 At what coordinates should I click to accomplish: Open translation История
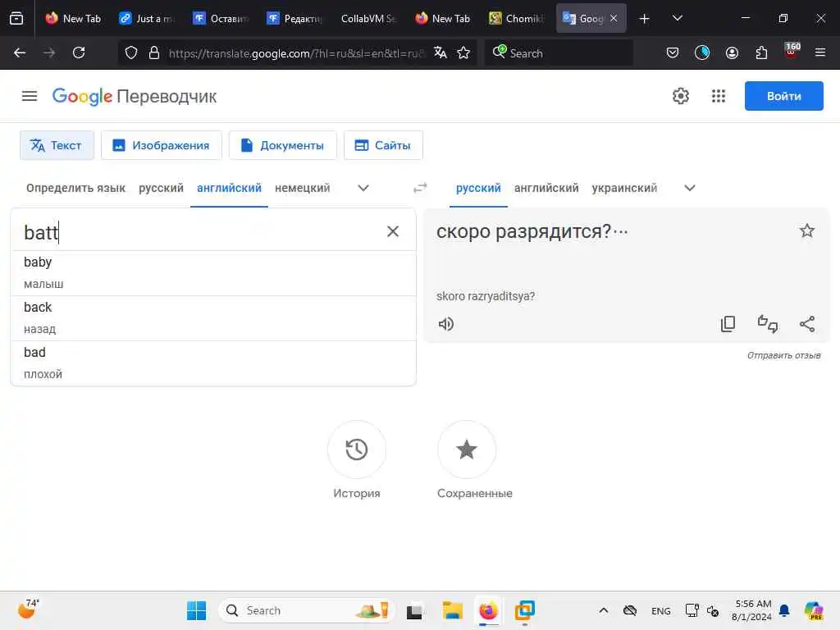[x=357, y=450]
